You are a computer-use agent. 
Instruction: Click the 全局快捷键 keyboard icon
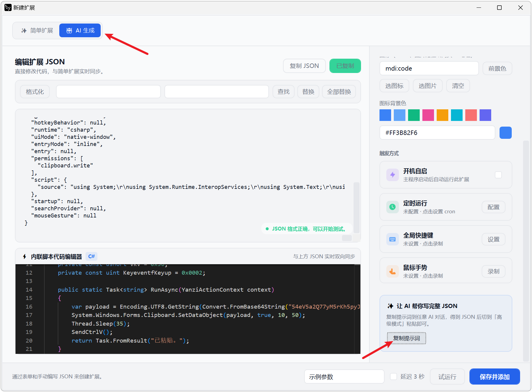(392, 239)
